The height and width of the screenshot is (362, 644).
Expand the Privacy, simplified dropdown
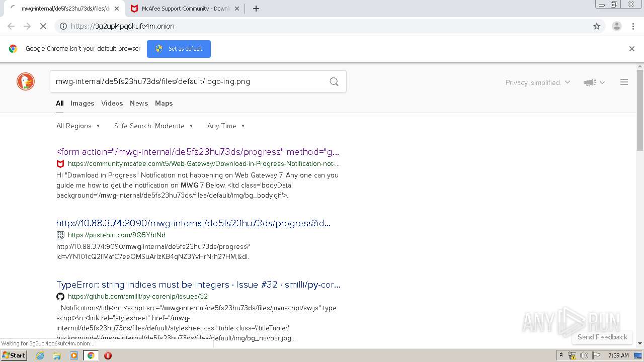(538, 82)
